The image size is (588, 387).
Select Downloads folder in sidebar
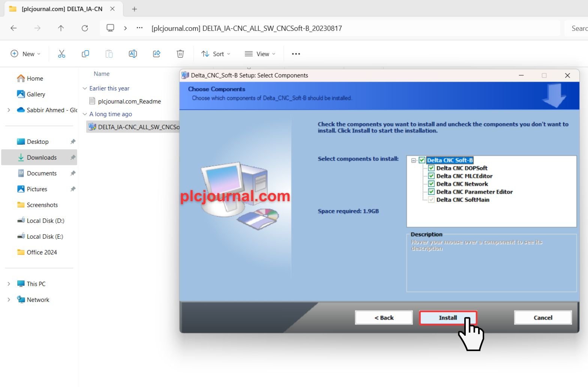click(x=39, y=157)
